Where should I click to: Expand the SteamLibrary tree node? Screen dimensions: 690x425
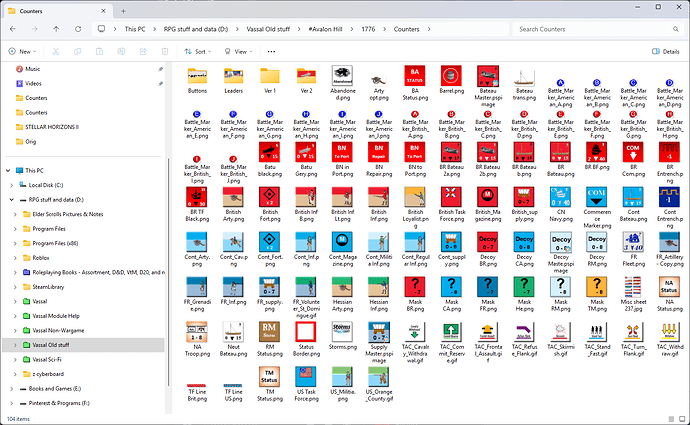pos(15,287)
